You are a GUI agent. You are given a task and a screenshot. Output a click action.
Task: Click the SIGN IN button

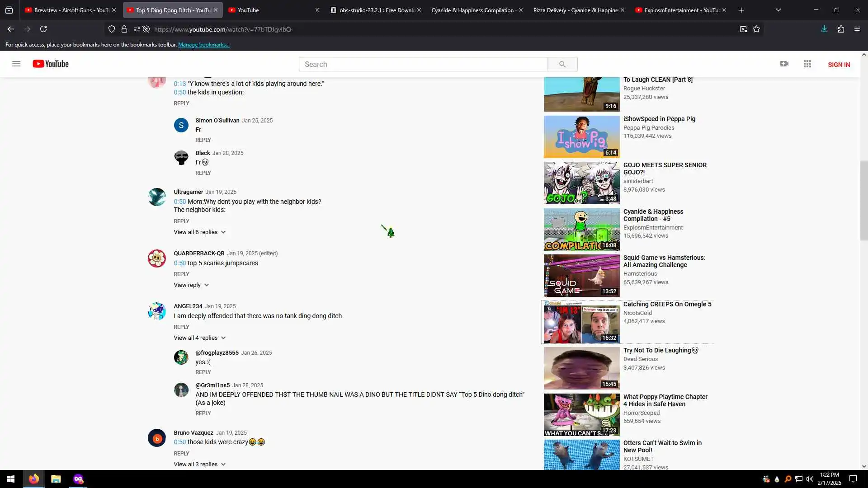click(839, 65)
